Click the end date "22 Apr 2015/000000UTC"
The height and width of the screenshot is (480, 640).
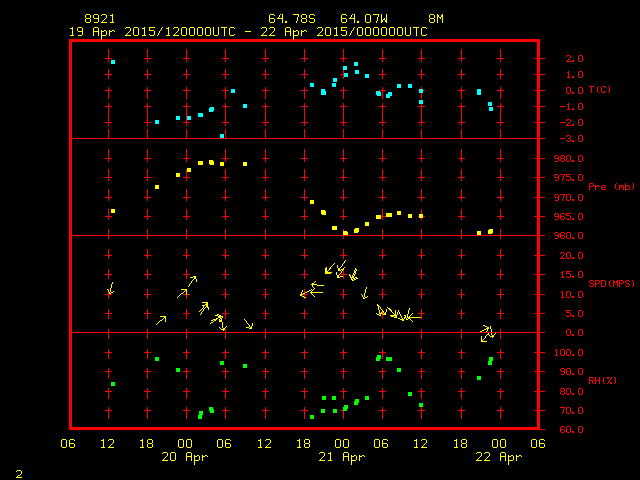tap(344, 32)
